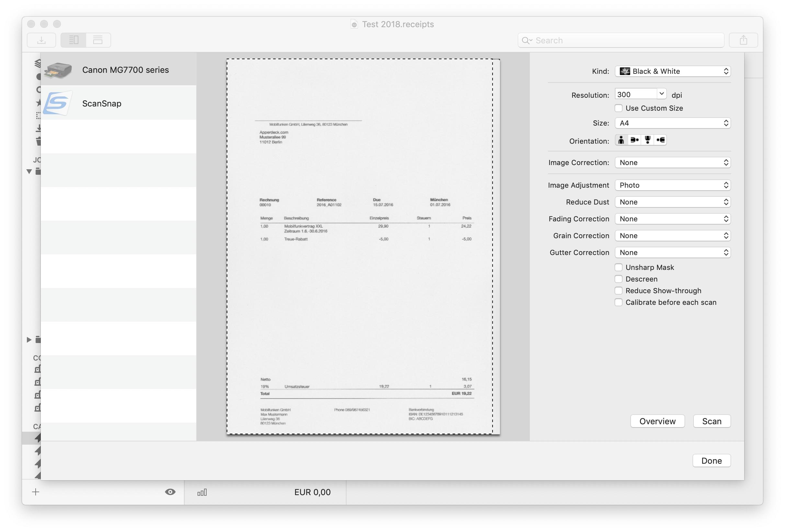Select the first layout view icon in toolbar
Screen dimensions: 785x532
(73, 39)
